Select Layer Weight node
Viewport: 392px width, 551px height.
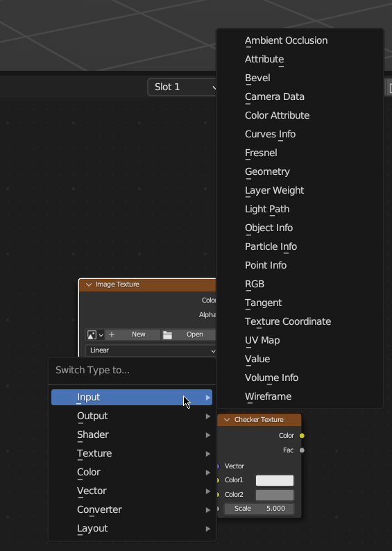300,190
